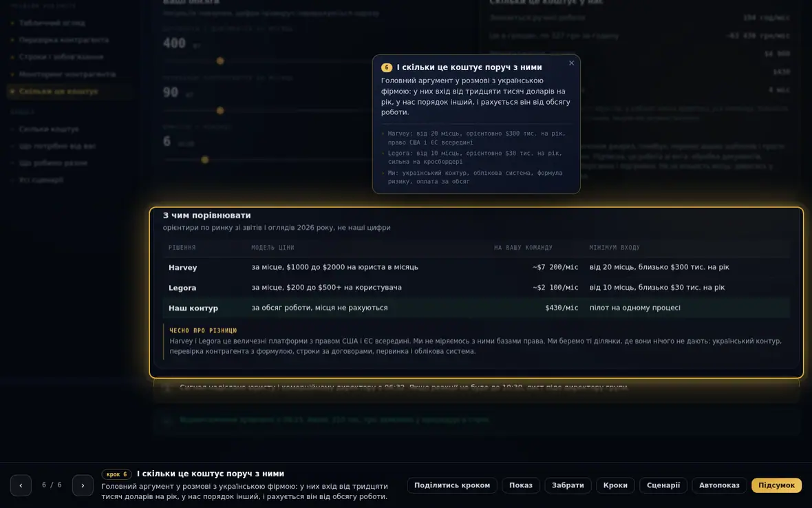Click the 'крок 6' badge in bottom bar

tap(116, 474)
